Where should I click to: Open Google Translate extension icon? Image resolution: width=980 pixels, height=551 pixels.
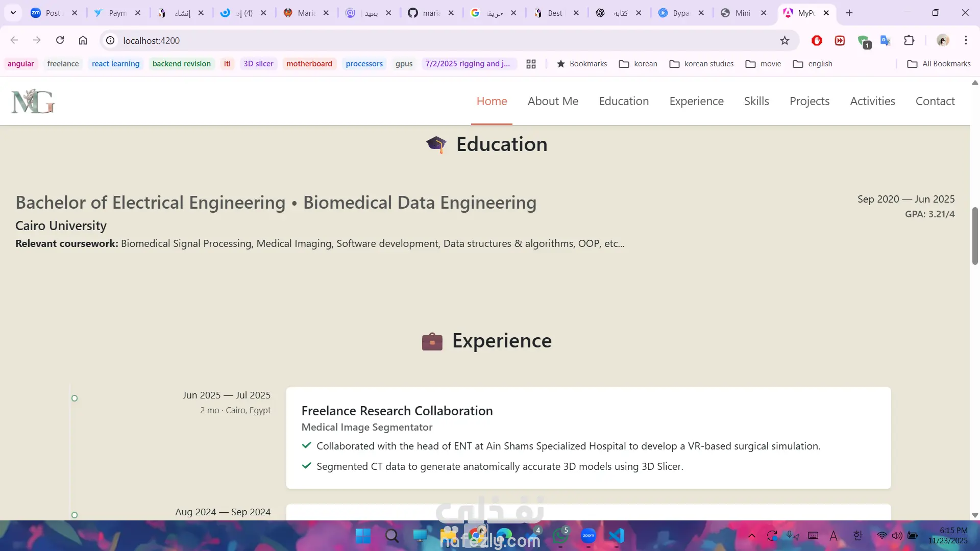click(x=886, y=40)
